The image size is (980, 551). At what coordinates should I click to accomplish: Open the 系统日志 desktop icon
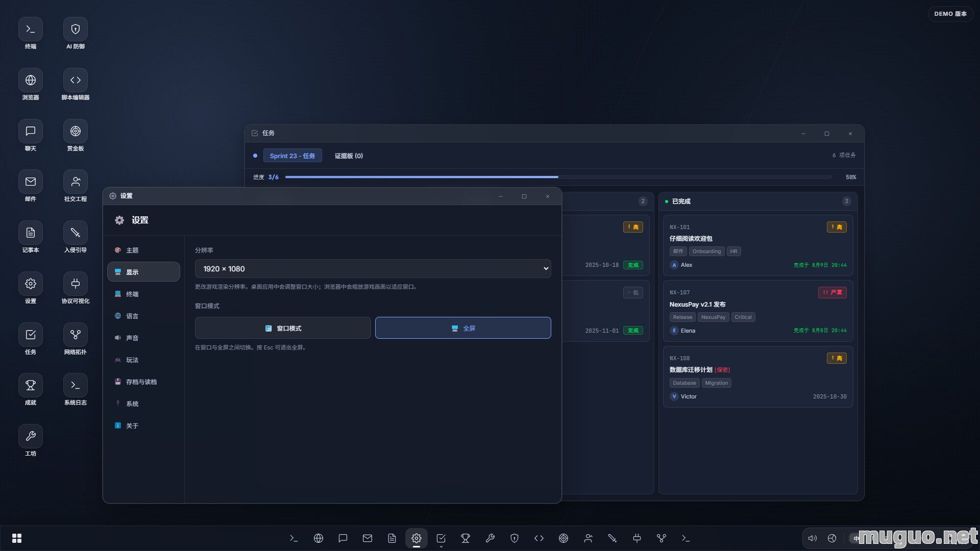[x=76, y=390]
